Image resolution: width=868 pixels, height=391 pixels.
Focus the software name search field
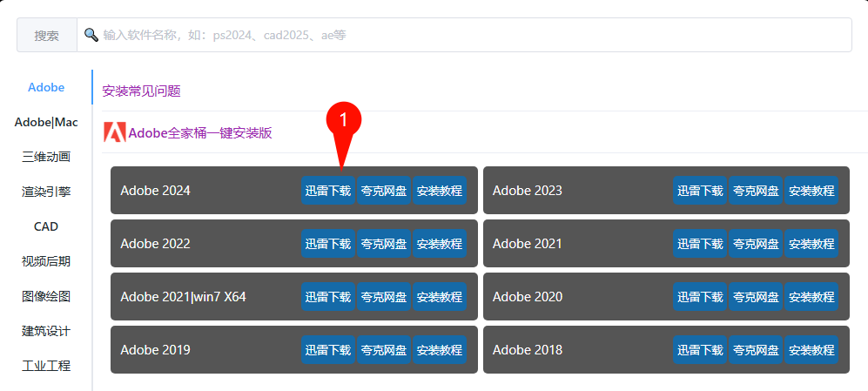(x=464, y=36)
